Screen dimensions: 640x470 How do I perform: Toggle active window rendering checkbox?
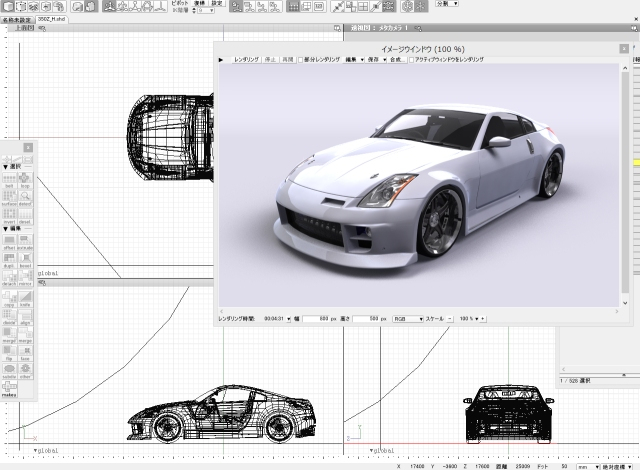[x=413, y=60]
